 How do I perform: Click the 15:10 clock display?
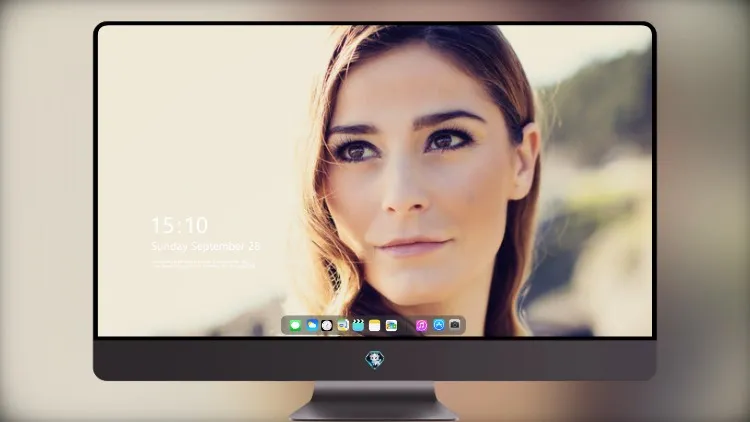pos(179,225)
